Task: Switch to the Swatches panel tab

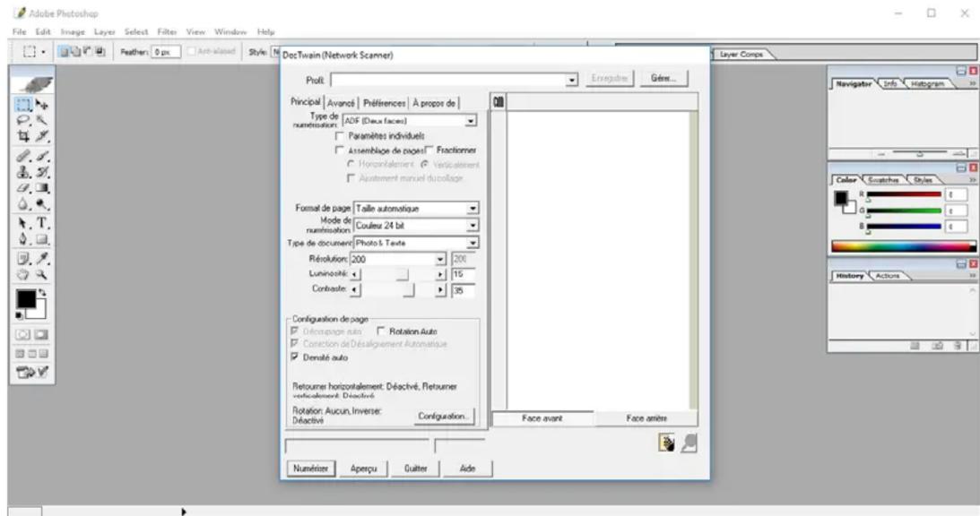Action: pos(883,180)
